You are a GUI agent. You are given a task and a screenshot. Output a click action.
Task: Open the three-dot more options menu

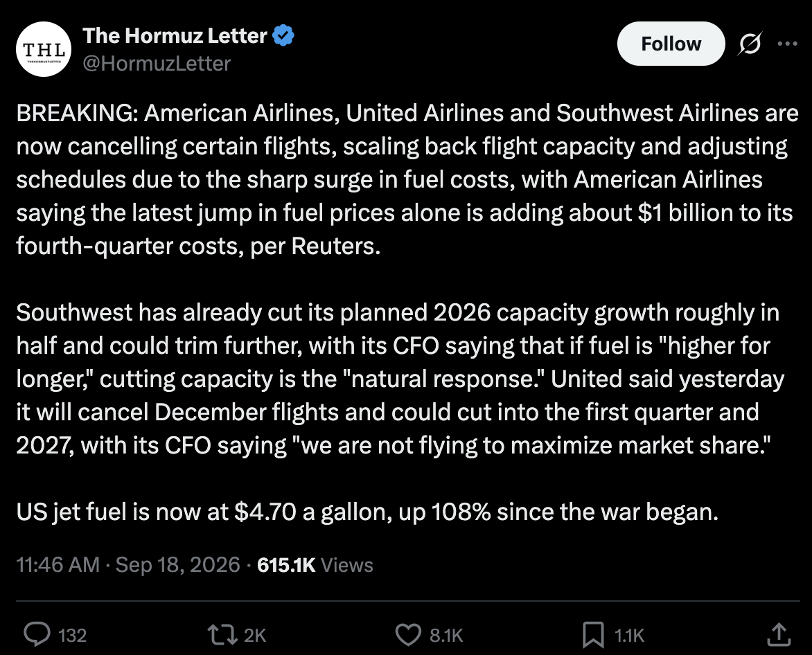(787, 44)
